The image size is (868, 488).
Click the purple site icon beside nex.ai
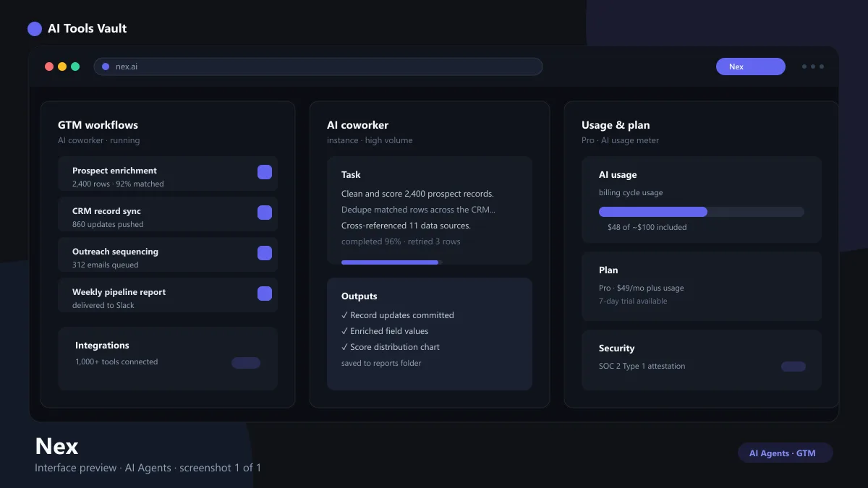106,67
